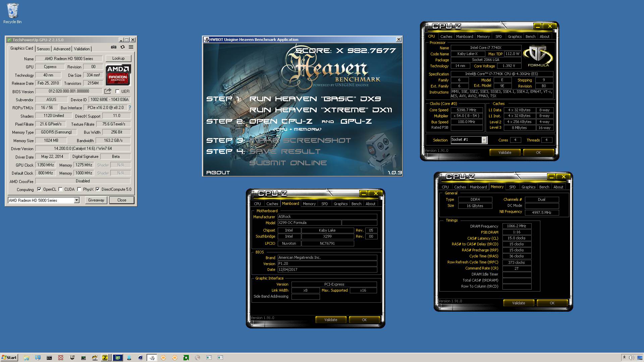Click the GPU-Z graphics card taskbar icon
Viewport: 644px width, 362px height.
pyautogui.click(x=117, y=358)
